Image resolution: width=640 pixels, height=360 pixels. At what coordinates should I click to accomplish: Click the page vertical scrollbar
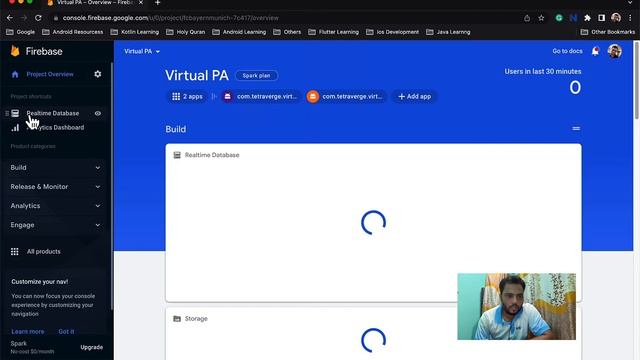[636, 80]
